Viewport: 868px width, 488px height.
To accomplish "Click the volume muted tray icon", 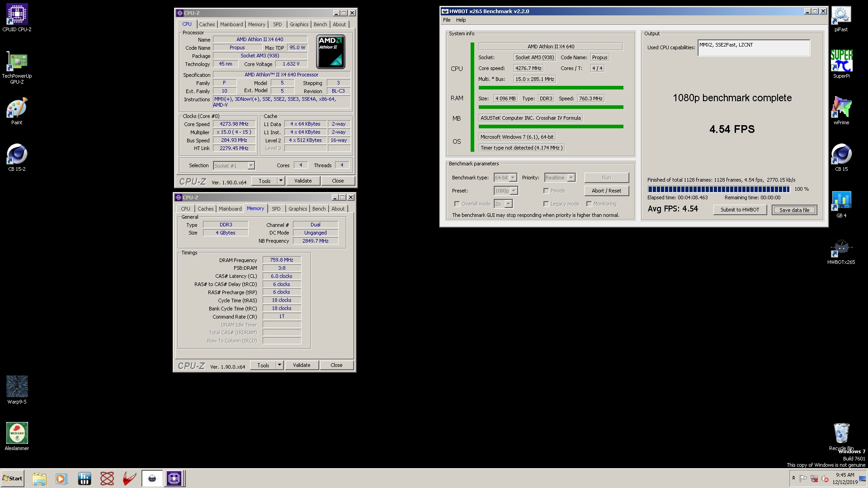I will [825, 479].
